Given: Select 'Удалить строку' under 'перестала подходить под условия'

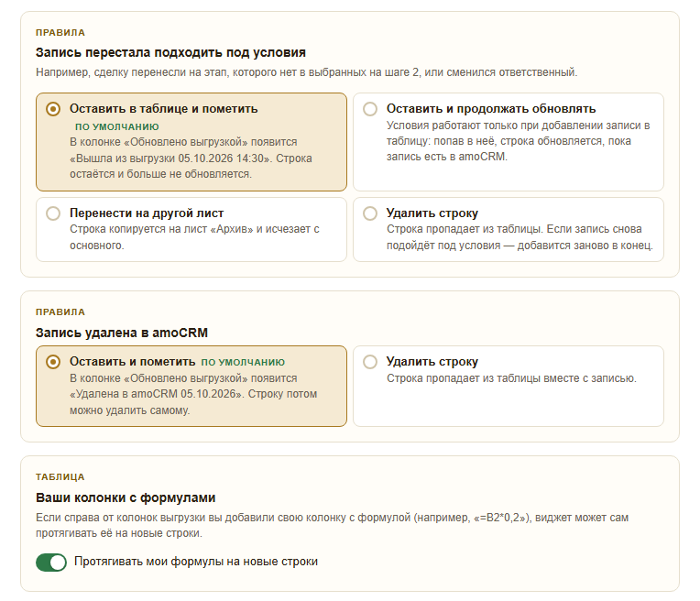Looking at the screenshot, I should (x=369, y=213).
